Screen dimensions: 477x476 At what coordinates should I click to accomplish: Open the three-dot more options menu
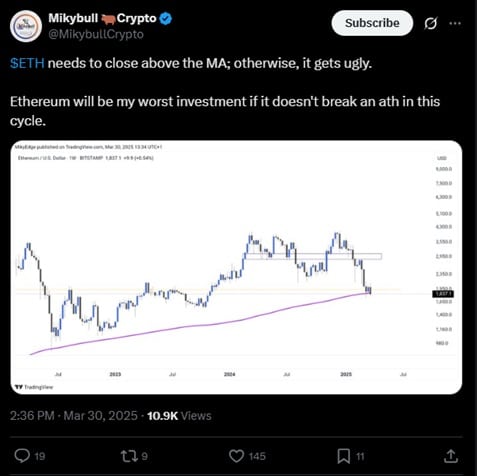pos(455,23)
